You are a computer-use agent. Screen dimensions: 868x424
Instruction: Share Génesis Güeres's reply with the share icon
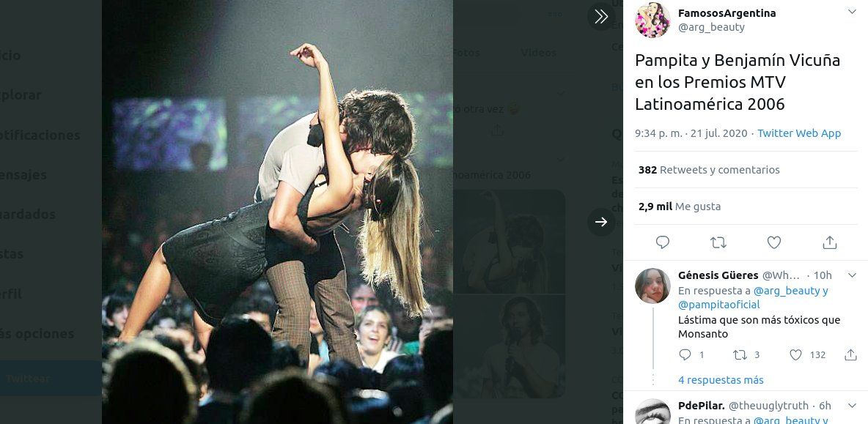tap(850, 354)
